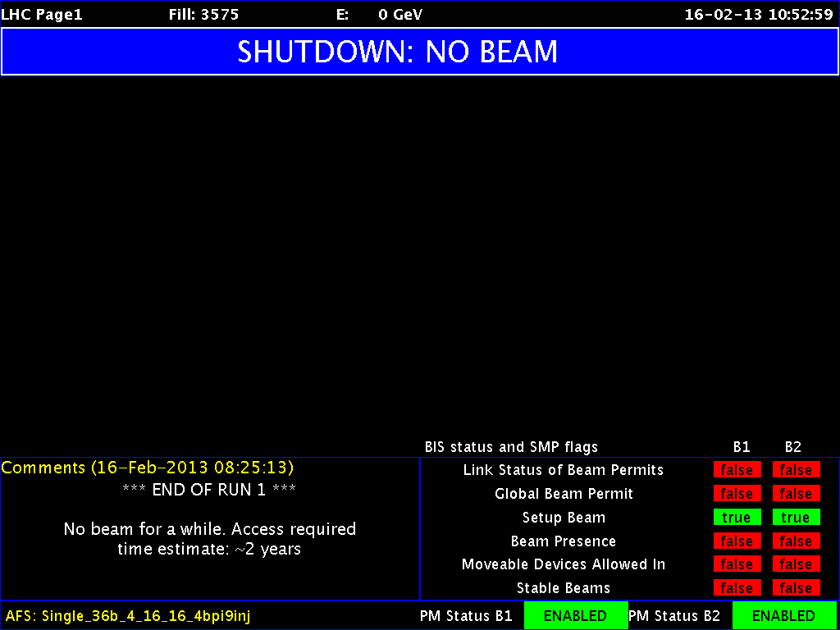Click B2 false flag for Beam Presence
Viewport: 840px width, 630px height.
796,541
